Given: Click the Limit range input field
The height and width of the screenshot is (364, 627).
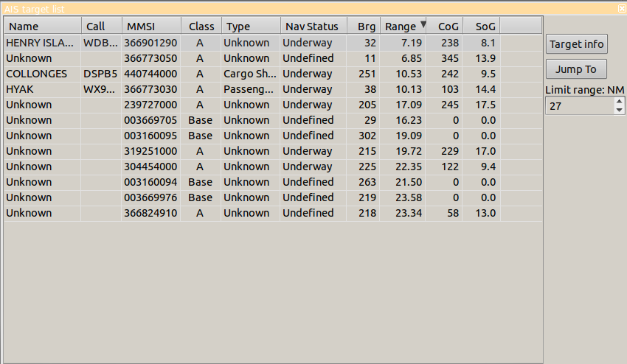Looking at the screenshot, I should (579, 106).
